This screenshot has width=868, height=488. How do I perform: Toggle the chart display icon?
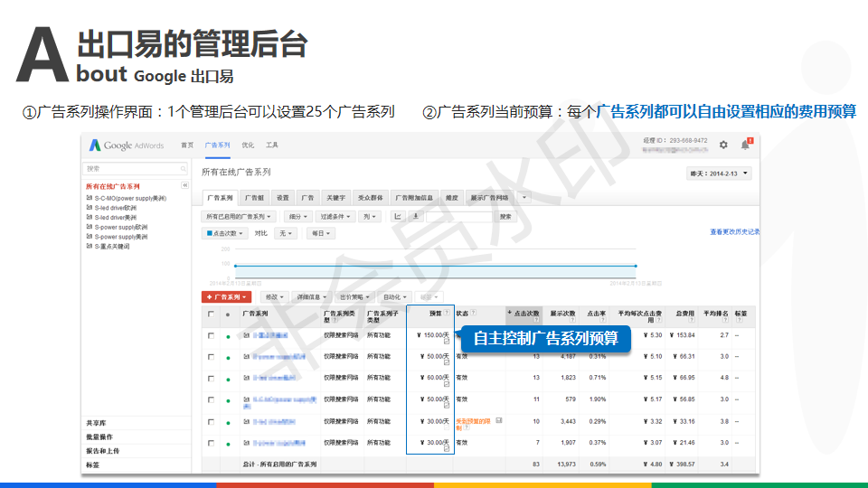(x=397, y=216)
